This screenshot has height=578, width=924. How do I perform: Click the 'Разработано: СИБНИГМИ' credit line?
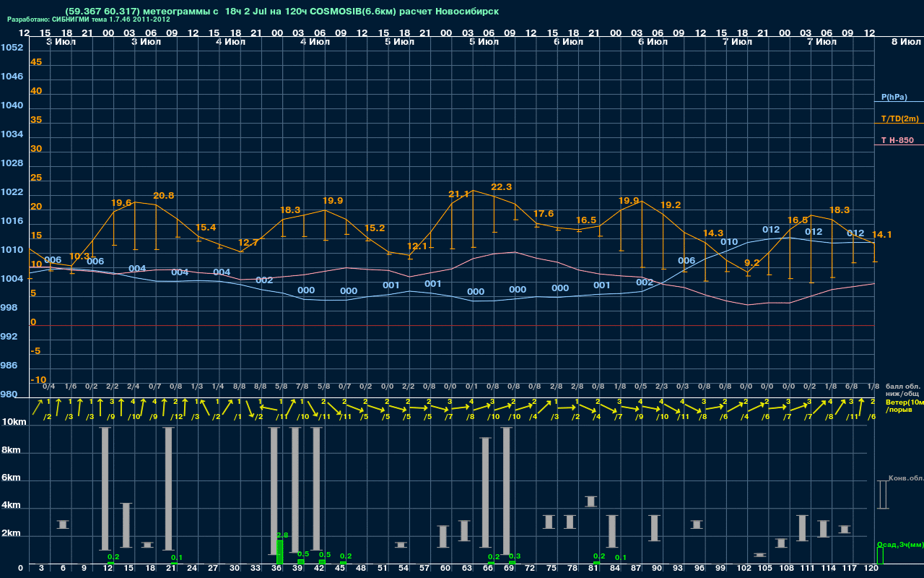point(89,20)
